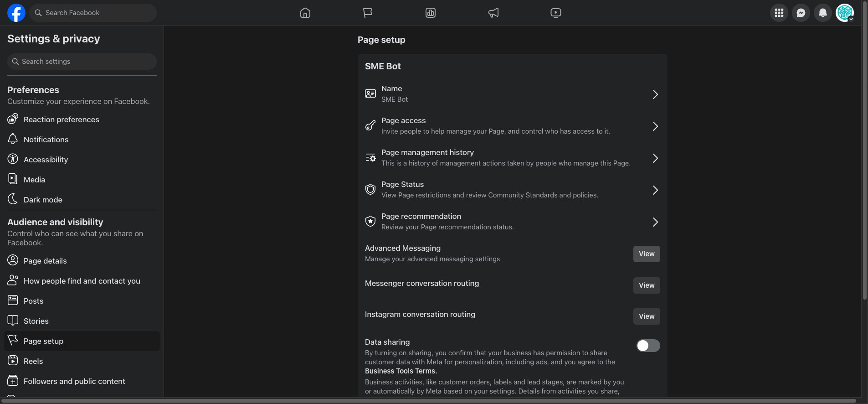Viewport: 868px width, 404px height.
Task: Open Followers and public content settings
Action: [x=82, y=381]
